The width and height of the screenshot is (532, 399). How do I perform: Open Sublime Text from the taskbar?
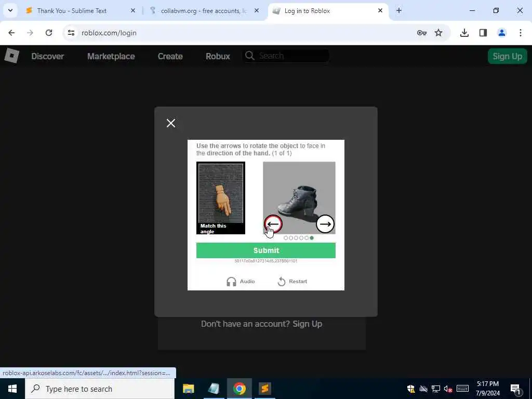(264, 389)
